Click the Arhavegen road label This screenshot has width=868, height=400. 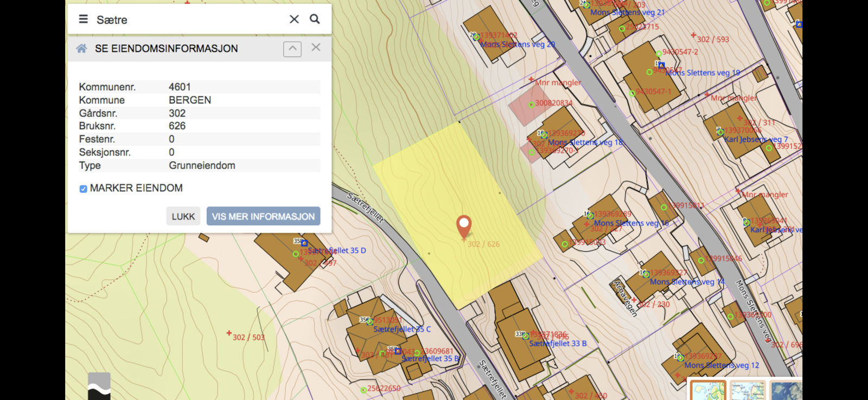[x=625, y=298]
